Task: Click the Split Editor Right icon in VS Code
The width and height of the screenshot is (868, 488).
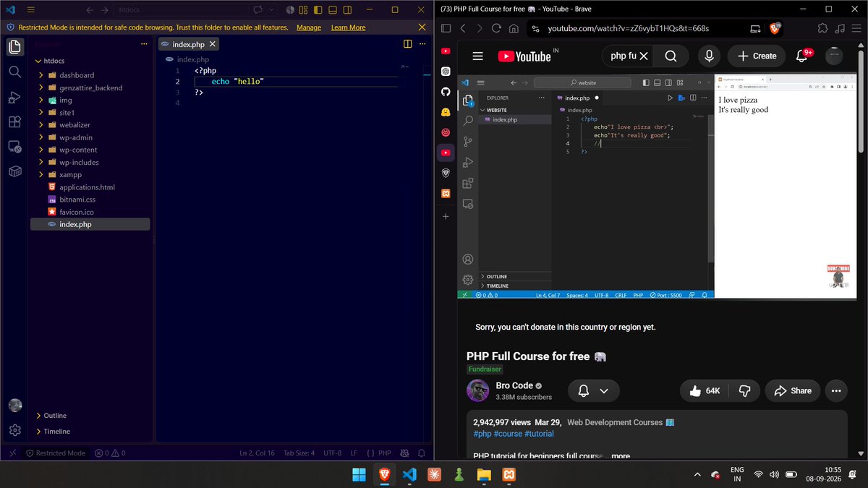Action: point(409,43)
